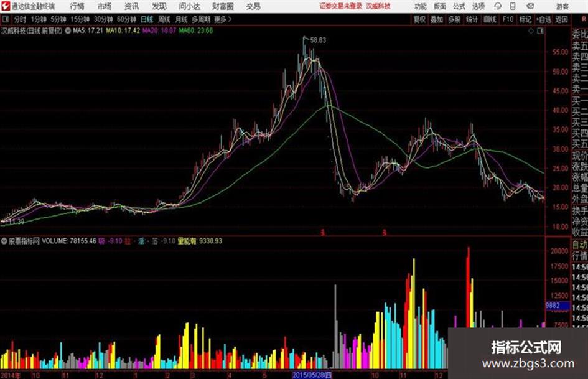Click the 20000 volume axis label
This screenshot has width=588, height=379.
click(559, 251)
